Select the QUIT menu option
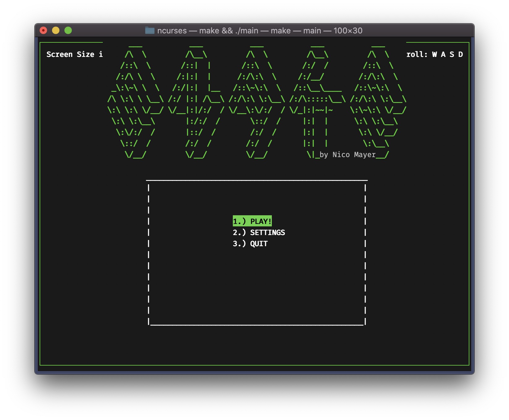 tap(250, 244)
